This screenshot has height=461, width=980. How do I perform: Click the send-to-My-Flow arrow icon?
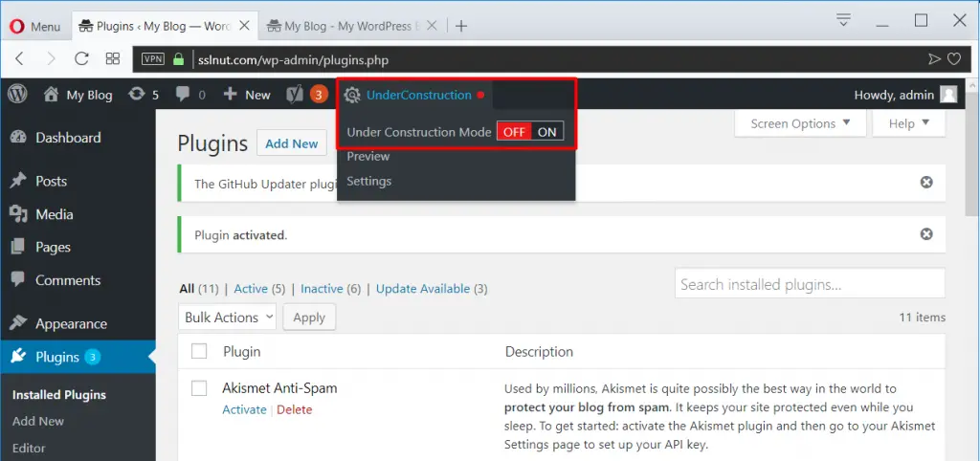[x=934, y=59]
